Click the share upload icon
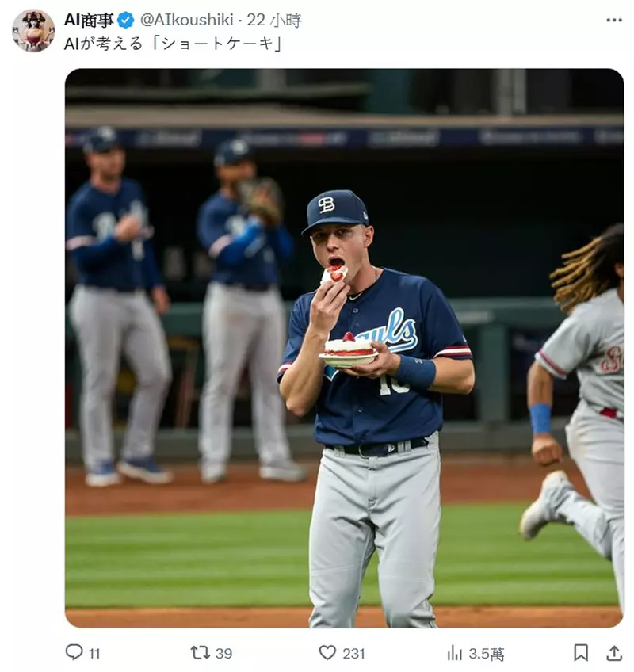Viewport: 634px width, 672px height. [x=614, y=652]
